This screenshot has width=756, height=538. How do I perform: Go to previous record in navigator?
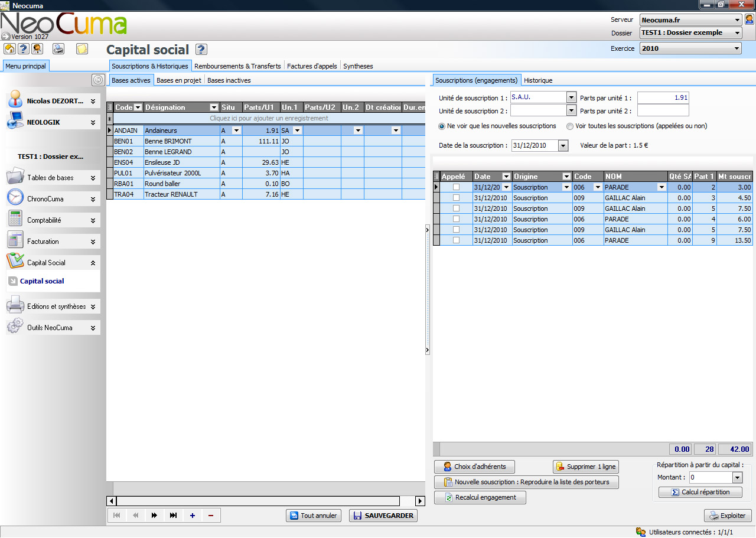pyautogui.click(x=135, y=516)
